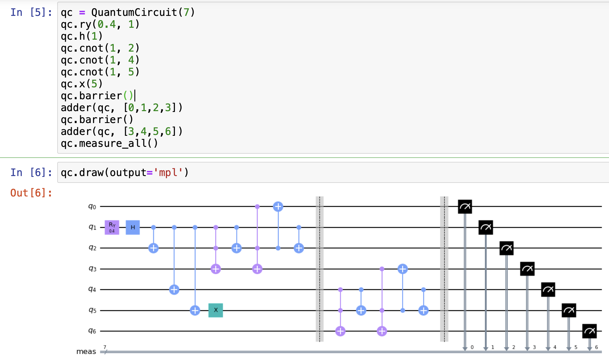Click the teal X gate on q5
609x364 pixels.
(215, 310)
